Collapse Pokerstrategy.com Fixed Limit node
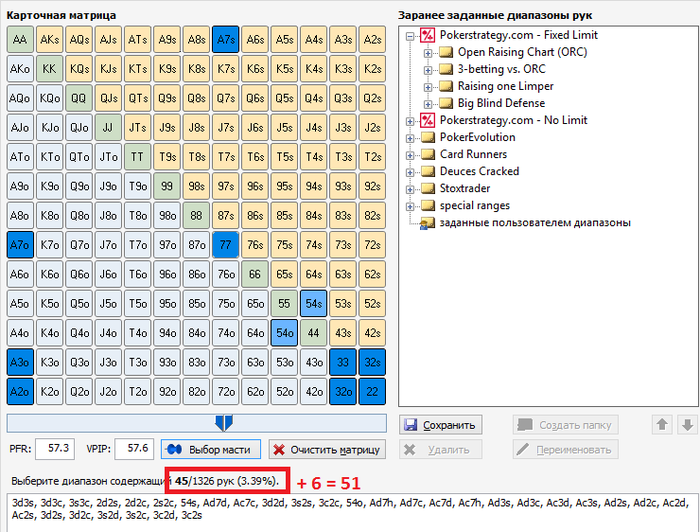 [x=410, y=36]
